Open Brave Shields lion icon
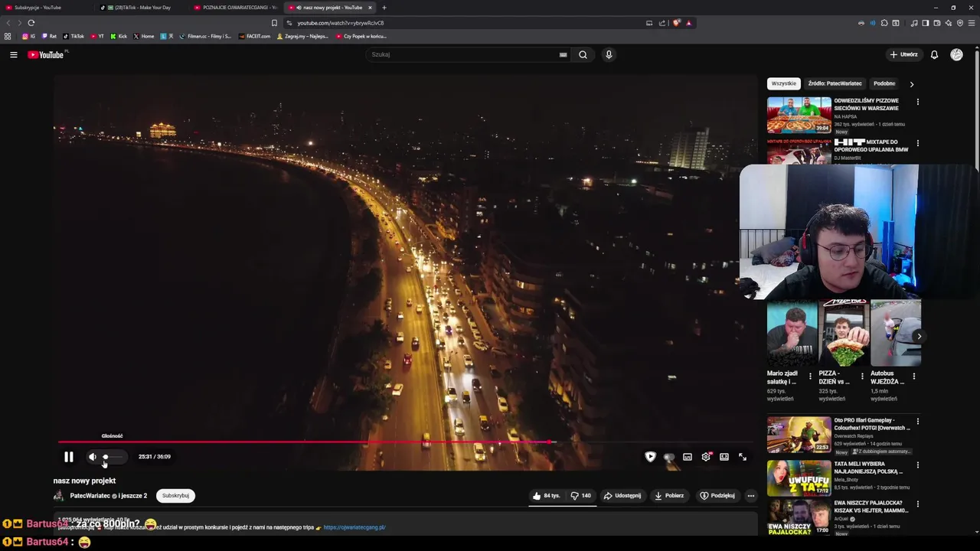This screenshot has width=980, height=551. coord(676,23)
